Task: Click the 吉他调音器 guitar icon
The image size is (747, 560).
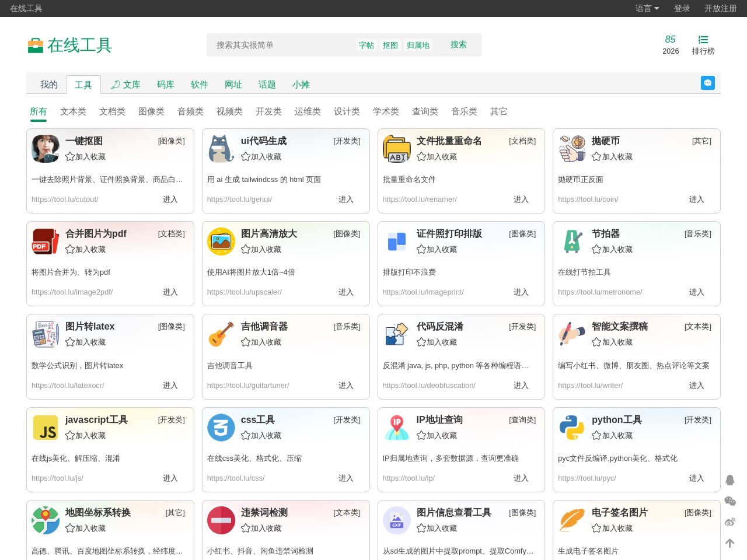Action: pos(221,335)
